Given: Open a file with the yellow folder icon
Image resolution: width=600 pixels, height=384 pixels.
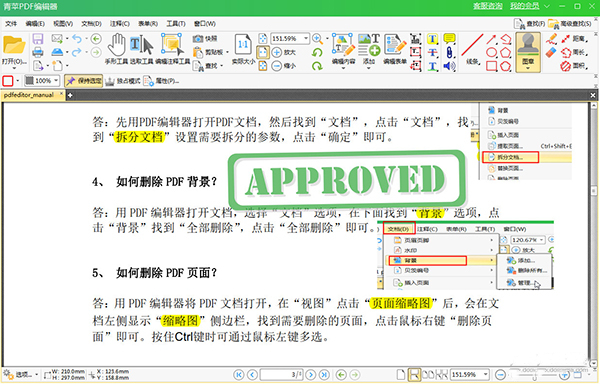Looking at the screenshot, I should pos(14,45).
